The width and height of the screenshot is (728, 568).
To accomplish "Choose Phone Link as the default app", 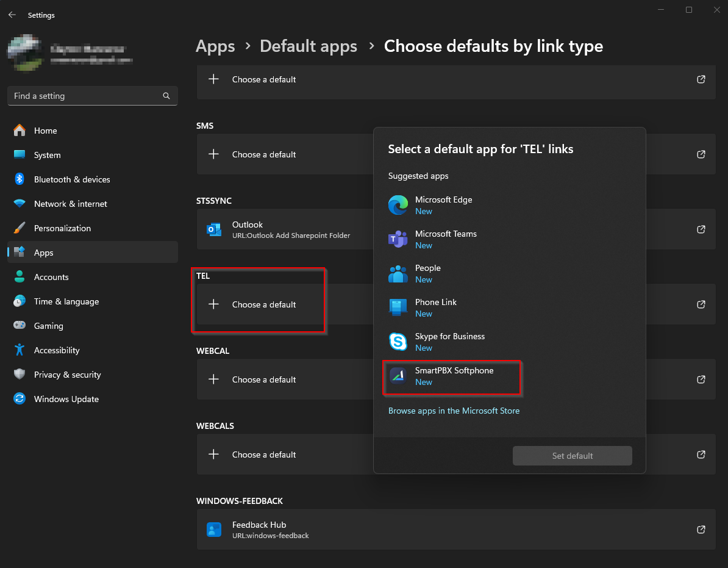I will (509, 307).
